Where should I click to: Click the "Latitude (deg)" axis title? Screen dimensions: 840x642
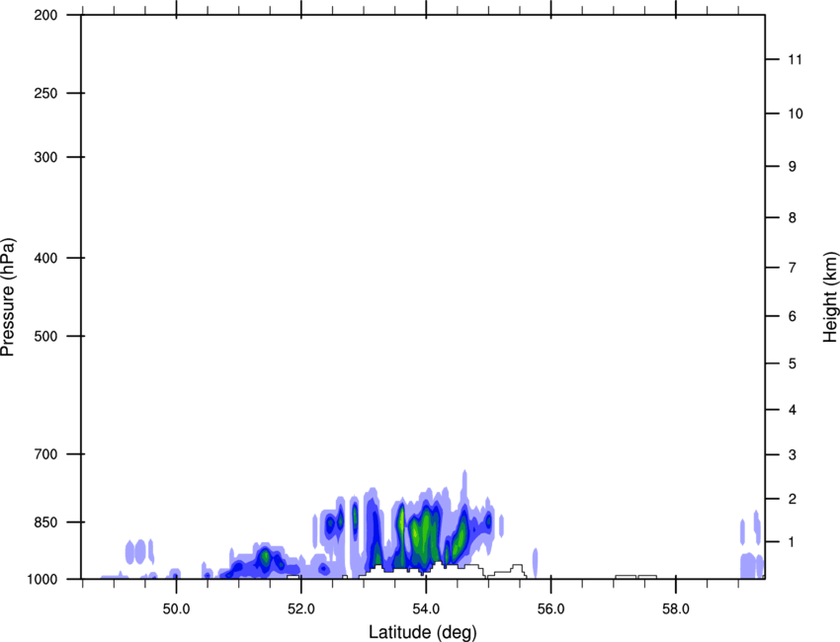click(423, 632)
